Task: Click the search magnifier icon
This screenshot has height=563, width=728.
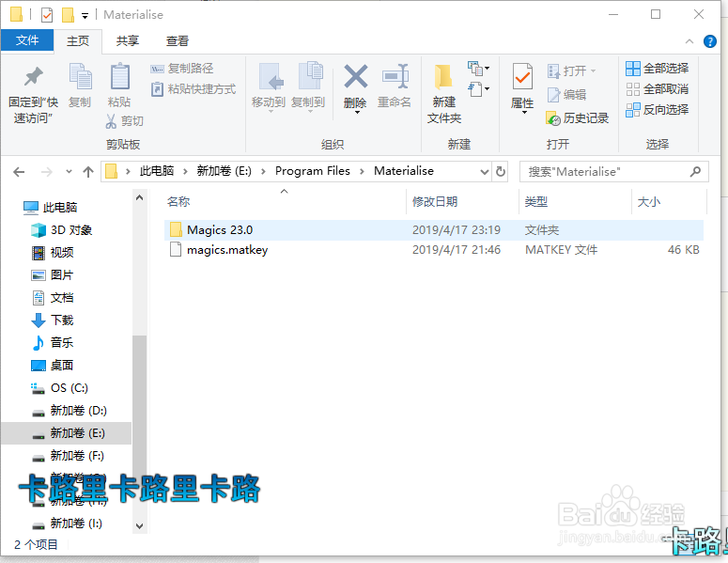Action: (x=695, y=171)
